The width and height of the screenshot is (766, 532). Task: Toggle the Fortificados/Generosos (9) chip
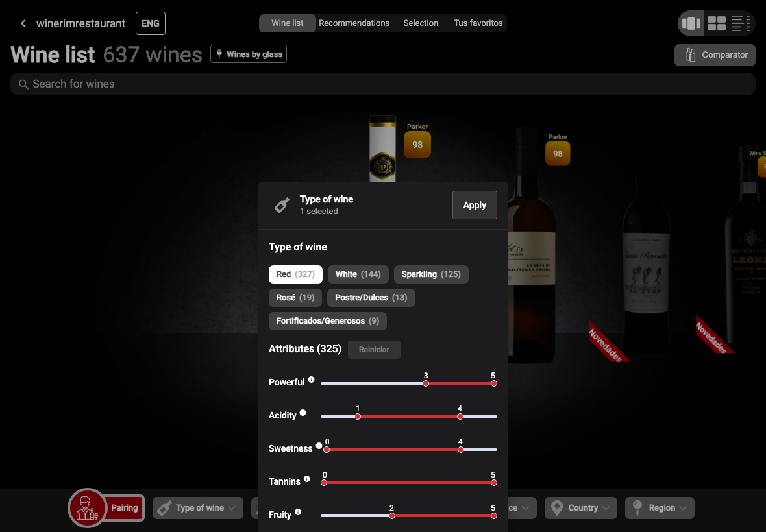[328, 321]
